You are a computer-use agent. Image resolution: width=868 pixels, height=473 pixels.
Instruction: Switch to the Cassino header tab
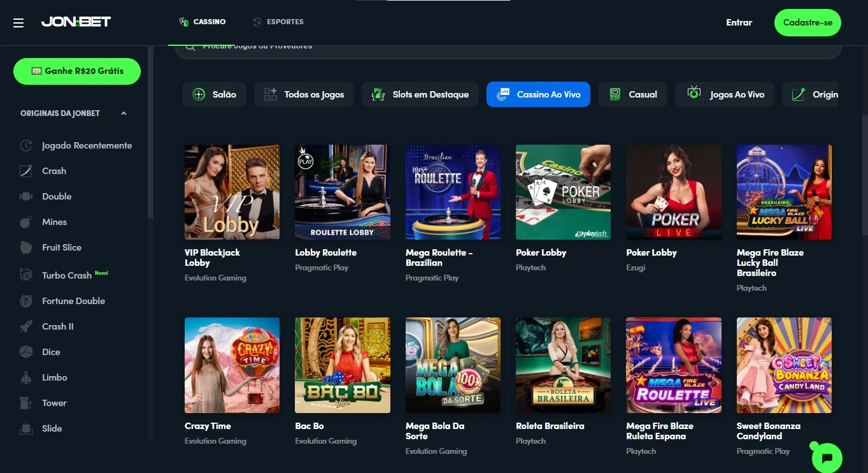pyautogui.click(x=203, y=22)
